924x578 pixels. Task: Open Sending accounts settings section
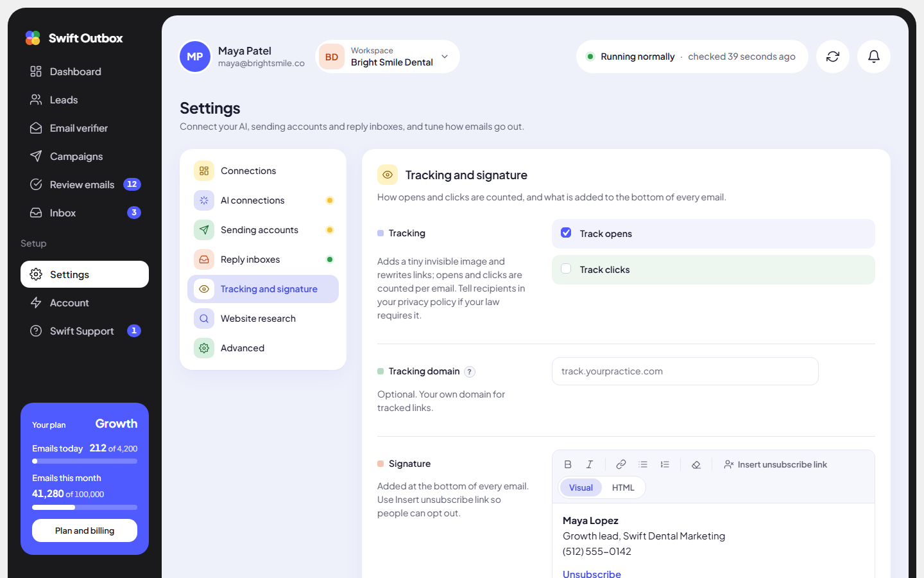click(x=263, y=230)
